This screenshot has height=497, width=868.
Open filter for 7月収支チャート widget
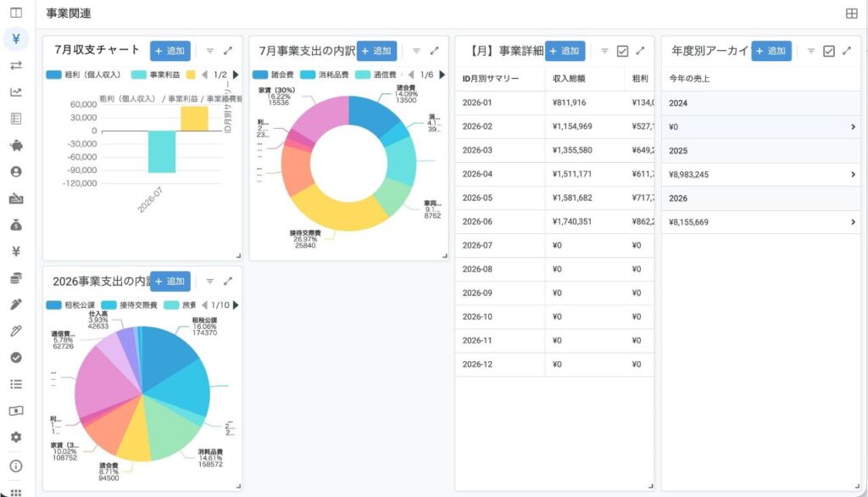click(210, 51)
